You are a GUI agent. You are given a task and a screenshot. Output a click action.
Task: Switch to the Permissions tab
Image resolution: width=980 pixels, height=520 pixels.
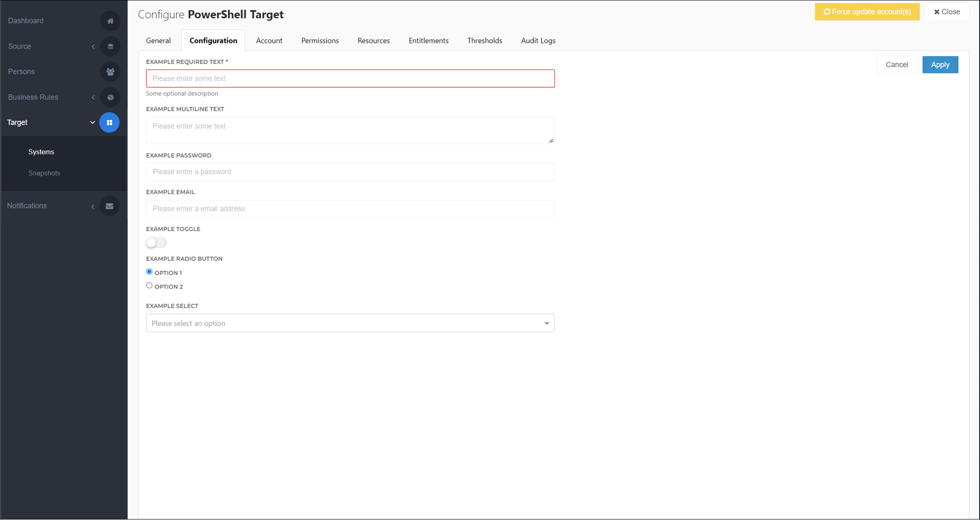pos(320,41)
